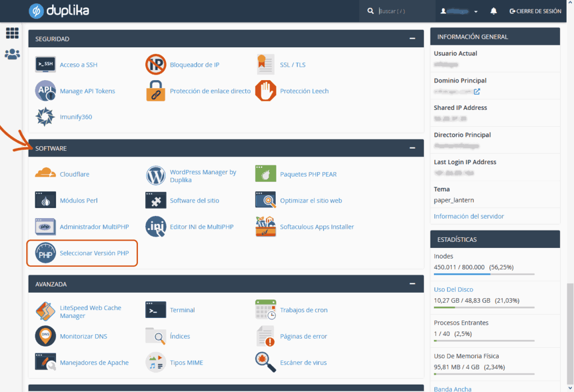The image size is (574, 392).
Task: Open the user account dropdown
Action: pyautogui.click(x=460, y=11)
